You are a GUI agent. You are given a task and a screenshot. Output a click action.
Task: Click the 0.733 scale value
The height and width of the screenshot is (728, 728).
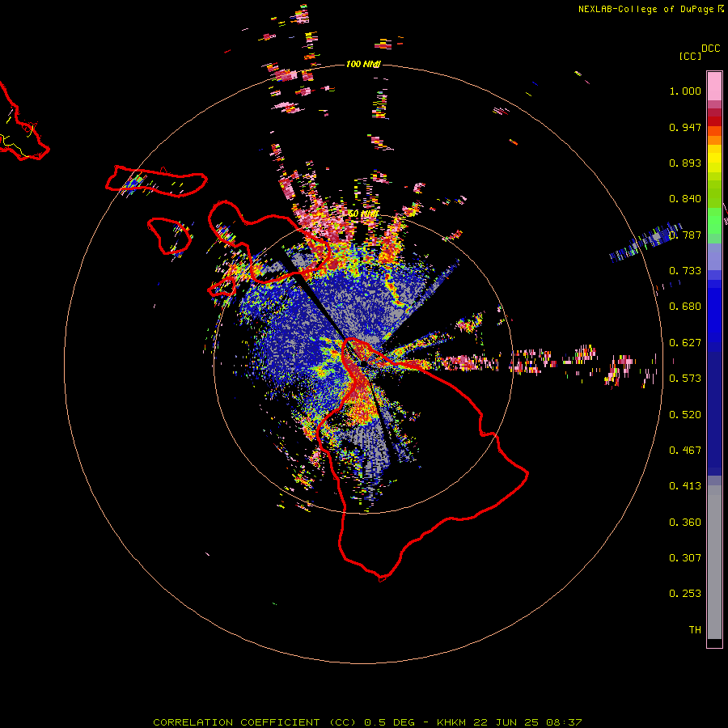click(x=685, y=271)
